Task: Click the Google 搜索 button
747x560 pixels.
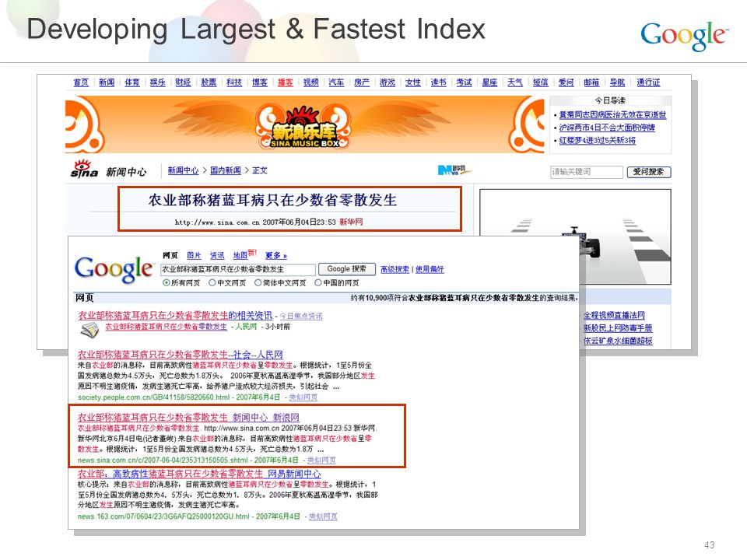Action: (347, 269)
